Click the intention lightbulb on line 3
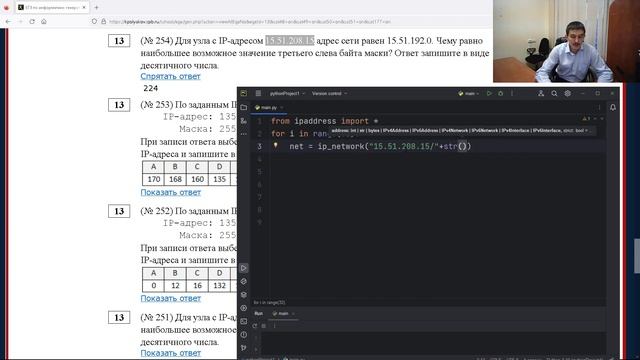 [276, 145]
